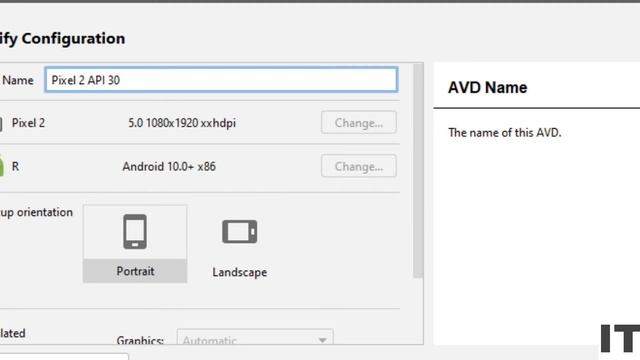
Task: Click Change button for Android R system image
Action: (358, 166)
